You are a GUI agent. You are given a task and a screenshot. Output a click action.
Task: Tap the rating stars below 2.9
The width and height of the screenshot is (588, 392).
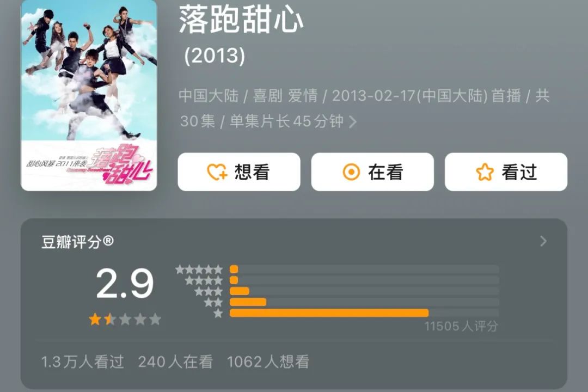click(x=125, y=319)
